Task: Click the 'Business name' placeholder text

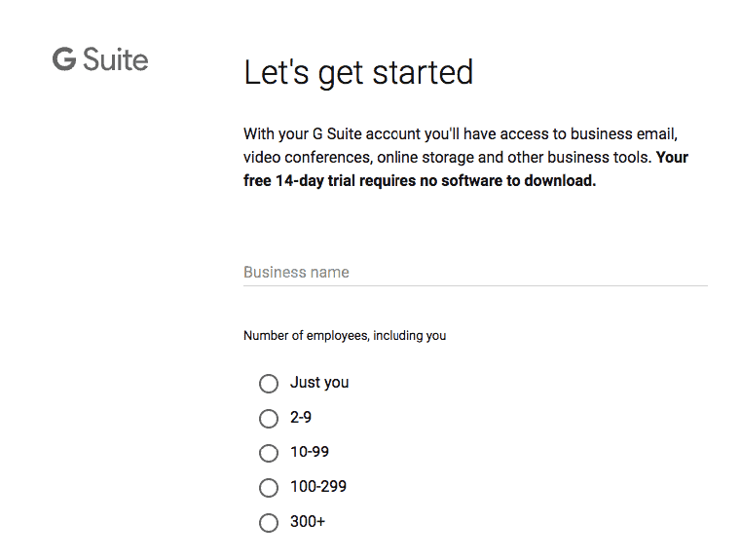Action: 296,272
